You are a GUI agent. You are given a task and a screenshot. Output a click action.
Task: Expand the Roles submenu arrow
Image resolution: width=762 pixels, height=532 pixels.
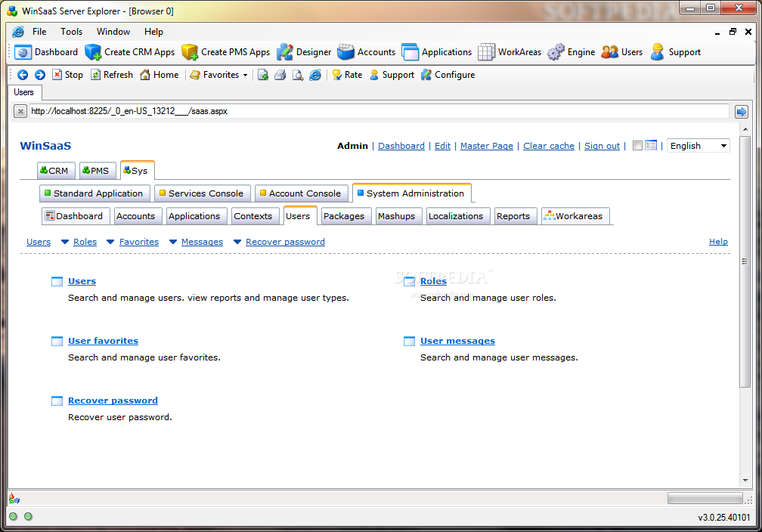65,242
